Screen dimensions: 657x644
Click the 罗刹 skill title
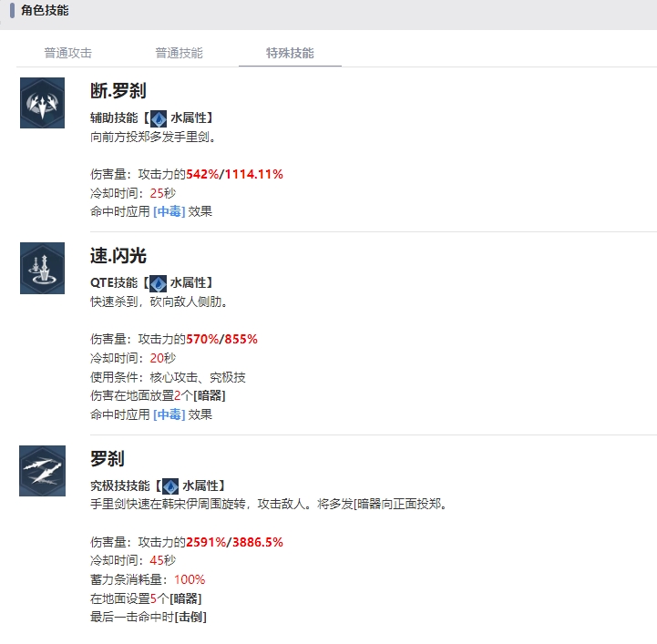tap(108, 458)
